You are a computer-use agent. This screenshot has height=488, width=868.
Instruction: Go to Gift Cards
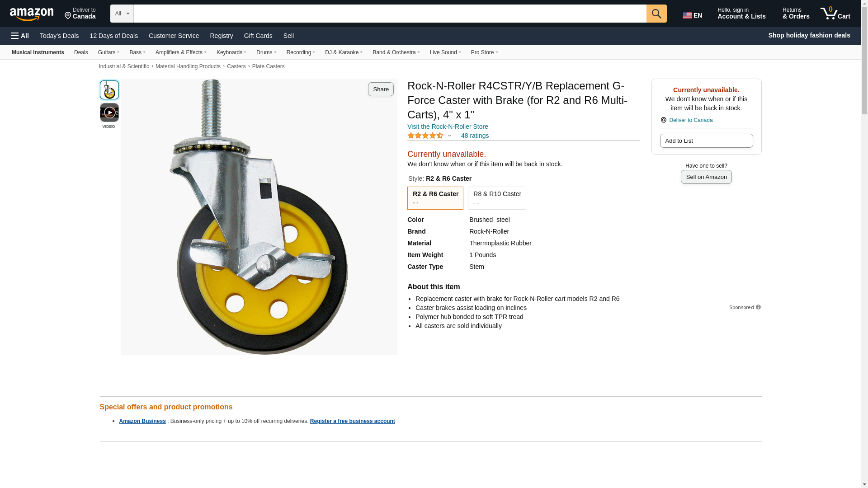coord(258,36)
